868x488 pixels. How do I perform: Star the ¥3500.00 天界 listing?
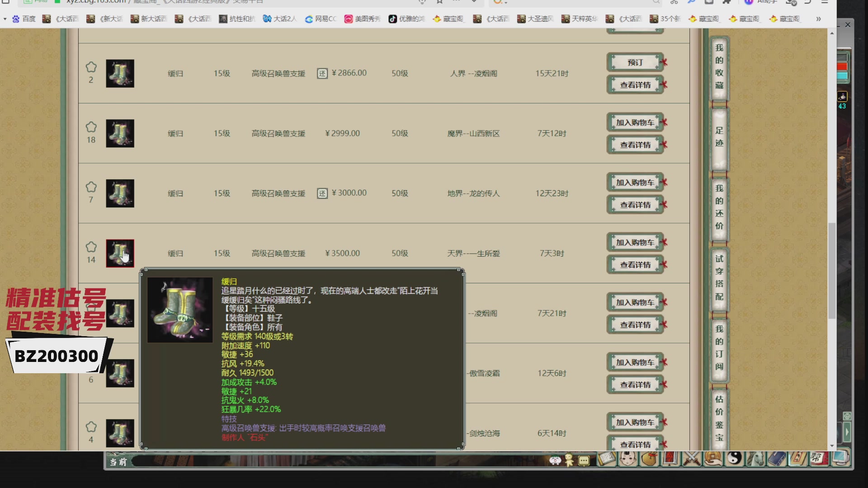click(x=91, y=247)
